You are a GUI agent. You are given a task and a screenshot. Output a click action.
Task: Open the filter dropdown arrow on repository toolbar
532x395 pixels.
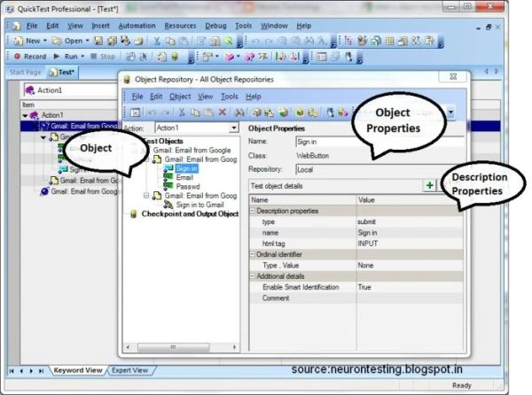(x=450, y=112)
